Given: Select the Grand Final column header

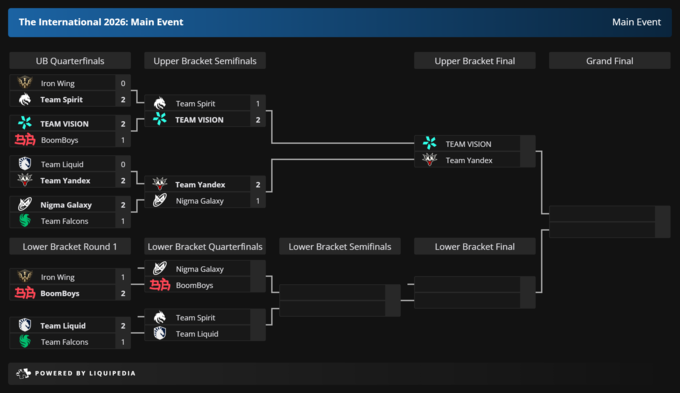Looking at the screenshot, I should pyautogui.click(x=609, y=61).
